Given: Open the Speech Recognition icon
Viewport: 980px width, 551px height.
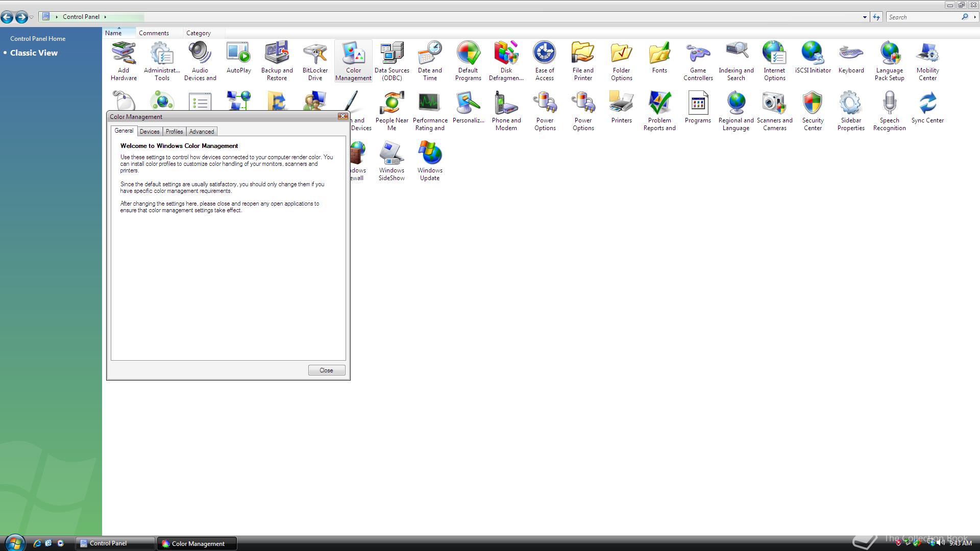Looking at the screenshot, I should coord(889,111).
